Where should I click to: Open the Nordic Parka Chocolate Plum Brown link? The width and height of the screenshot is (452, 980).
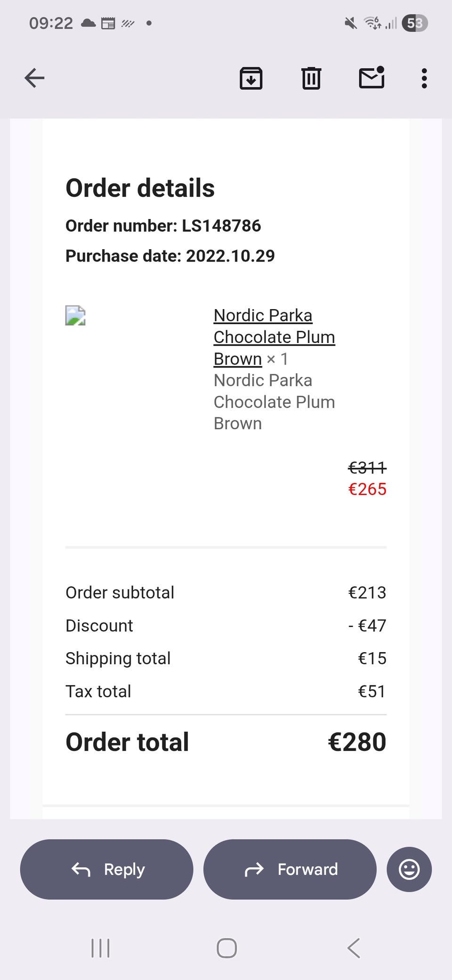(x=274, y=337)
